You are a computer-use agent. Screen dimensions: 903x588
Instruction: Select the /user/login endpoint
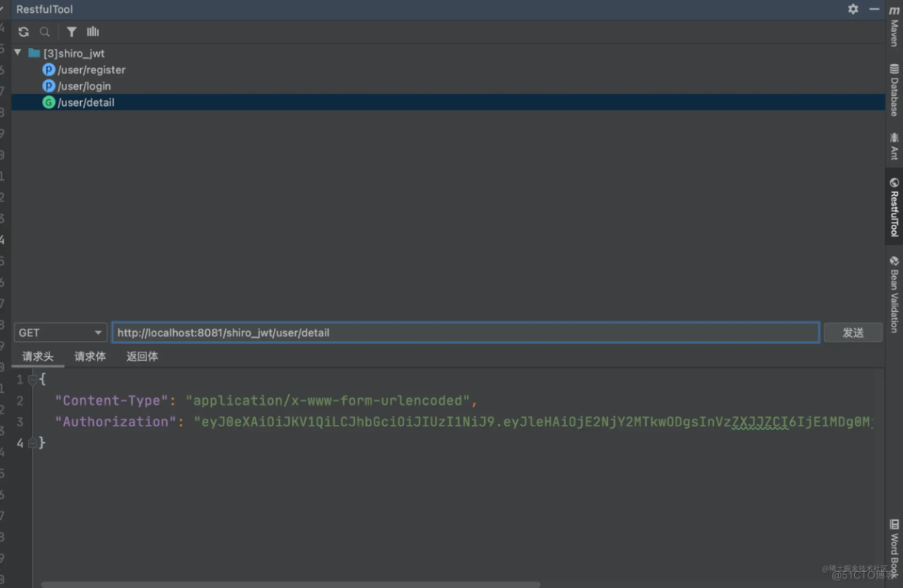point(84,86)
